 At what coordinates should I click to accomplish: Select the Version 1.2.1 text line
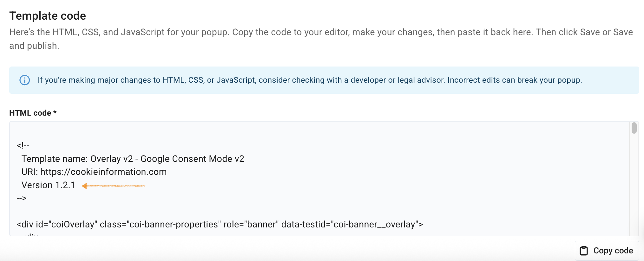coord(48,185)
